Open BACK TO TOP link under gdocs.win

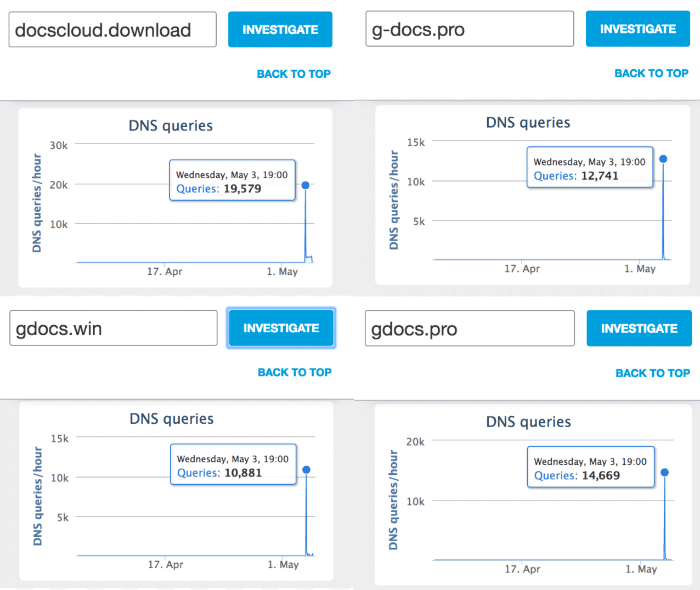(295, 372)
